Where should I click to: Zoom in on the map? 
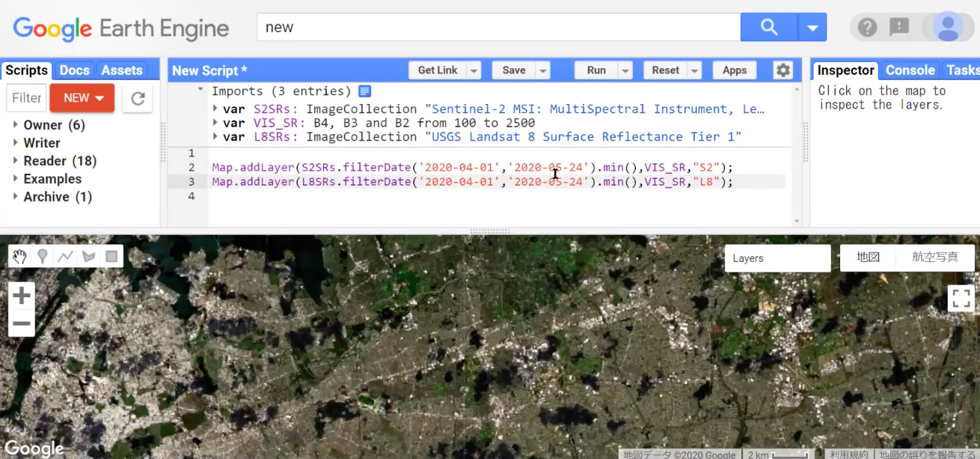point(22,296)
